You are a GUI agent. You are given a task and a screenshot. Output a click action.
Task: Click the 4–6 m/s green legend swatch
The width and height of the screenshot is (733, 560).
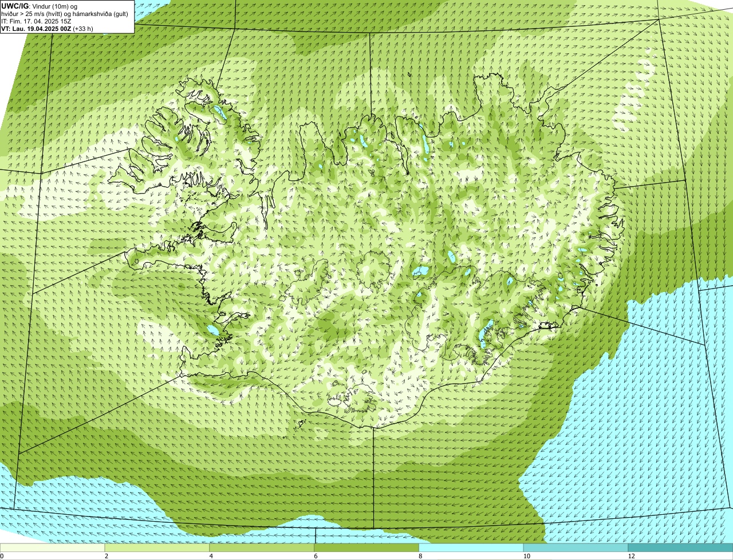click(x=262, y=547)
